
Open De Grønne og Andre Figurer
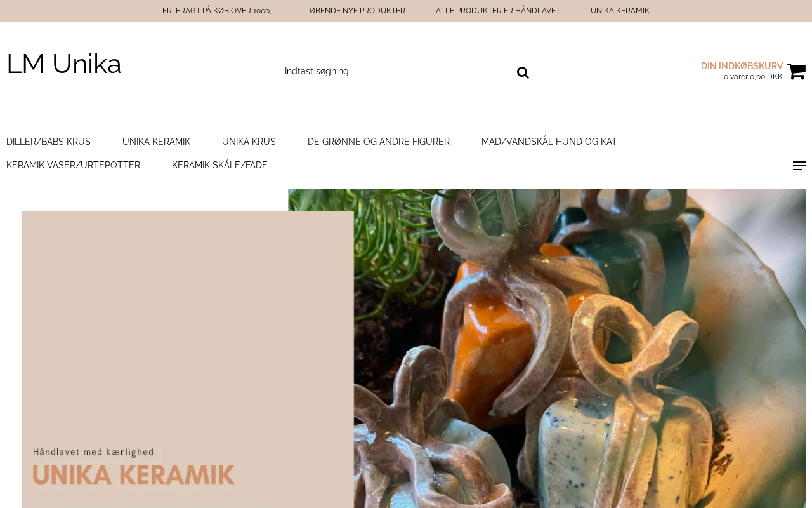[x=379, y=142]
